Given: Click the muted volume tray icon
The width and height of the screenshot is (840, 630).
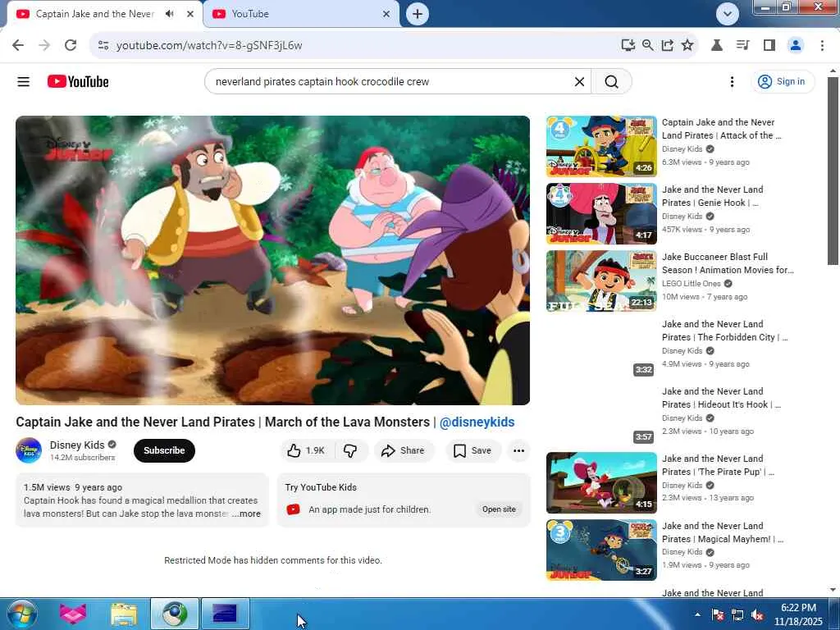Looking at the screenshot, I should [757, 615].
